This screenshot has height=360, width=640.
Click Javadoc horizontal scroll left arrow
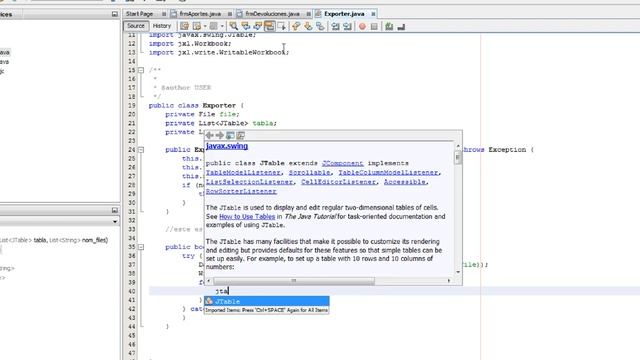[209, 281]
